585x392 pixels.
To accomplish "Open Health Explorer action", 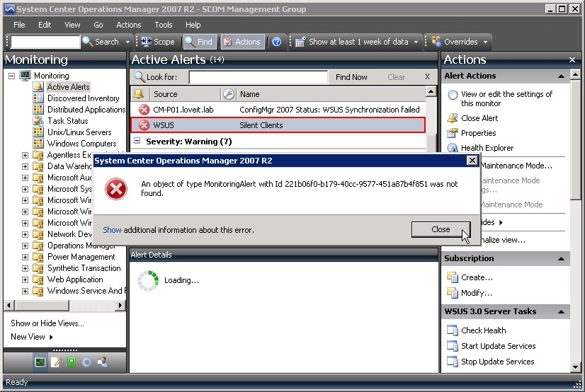I will tap(487, 148).
